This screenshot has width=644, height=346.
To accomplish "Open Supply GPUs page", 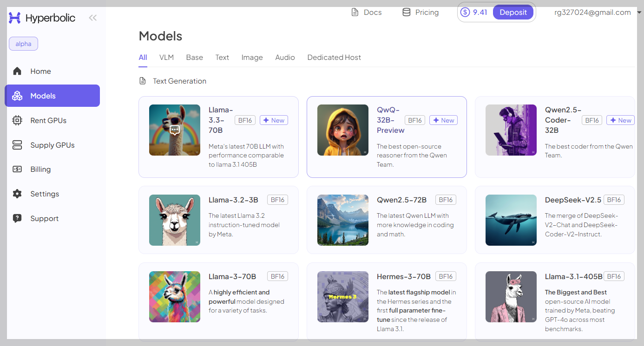I will pyautogui.click(x=52, y=145).
